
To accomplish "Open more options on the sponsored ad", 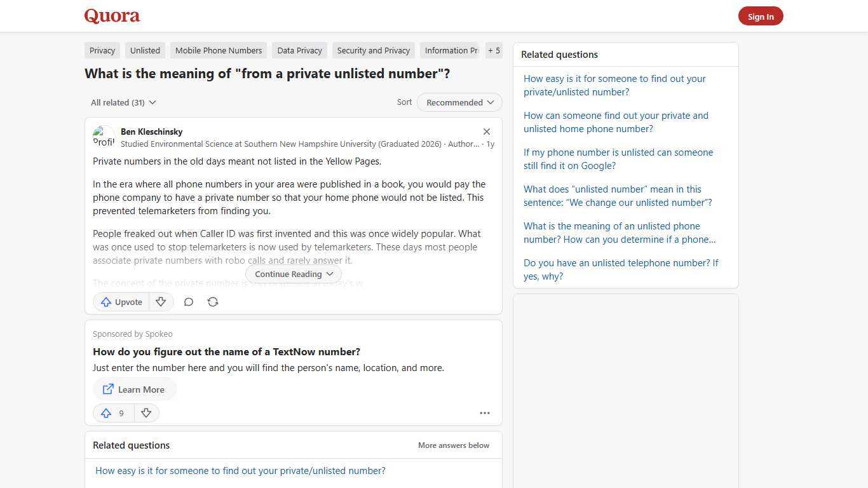I will (x=484, y=413).
